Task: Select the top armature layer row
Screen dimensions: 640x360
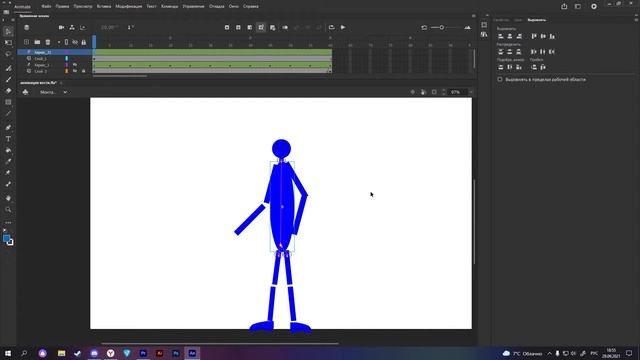Action: pyautogui.click(x=55, y=52)
